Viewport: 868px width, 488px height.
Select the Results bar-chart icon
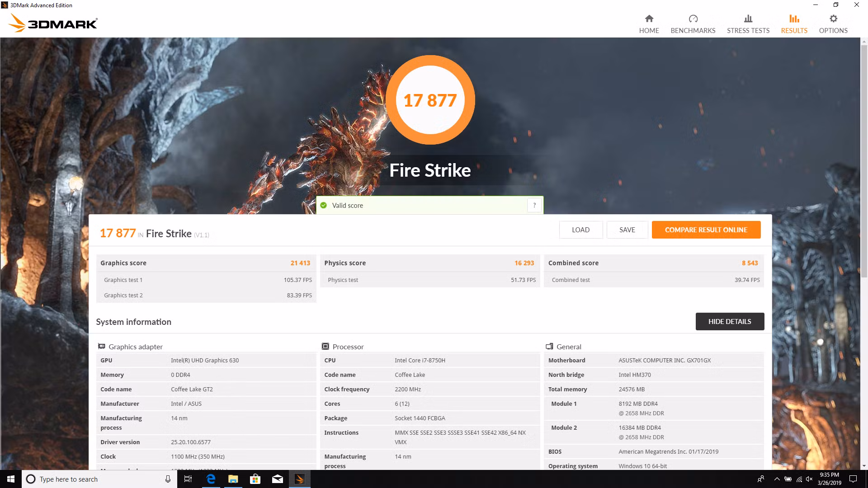(x=793, y=19)
